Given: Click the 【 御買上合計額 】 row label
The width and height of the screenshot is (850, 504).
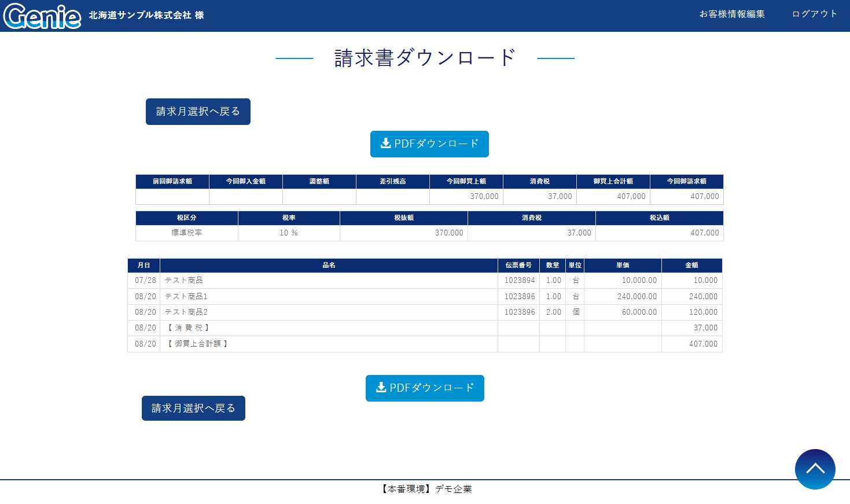Looking at the screenshot, I should [198, 344].
